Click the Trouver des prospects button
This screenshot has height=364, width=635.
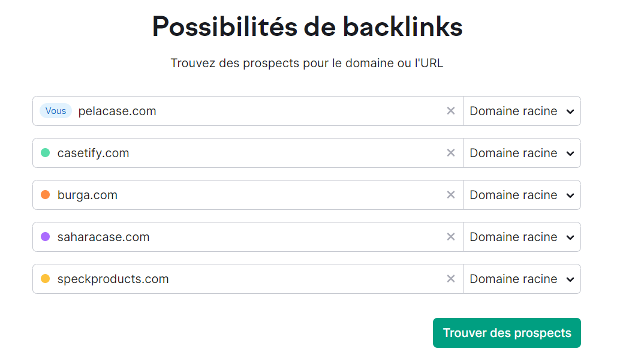pyautogui.click(x=507, y=333)
